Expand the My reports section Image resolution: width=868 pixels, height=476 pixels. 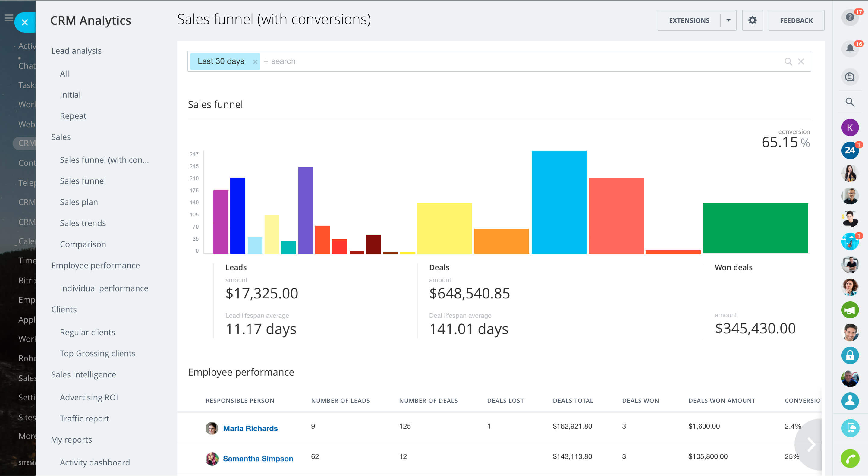coord(71,439)
